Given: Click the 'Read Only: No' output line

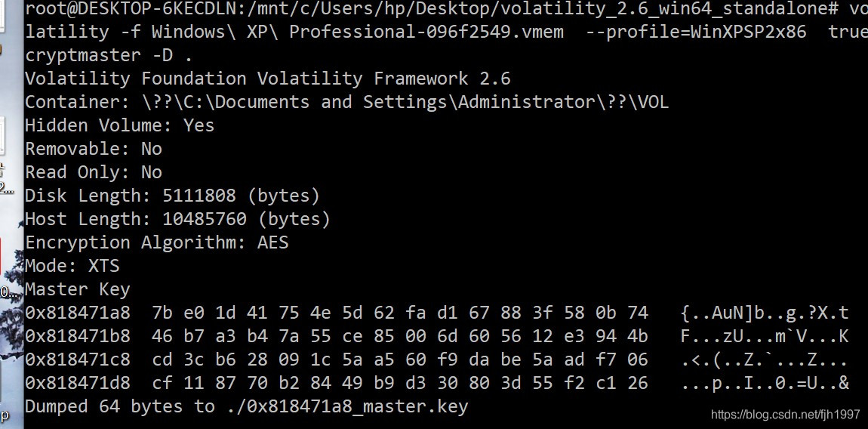Looking at the screenshot, I should pyautogui.click(x=94, y=171).
